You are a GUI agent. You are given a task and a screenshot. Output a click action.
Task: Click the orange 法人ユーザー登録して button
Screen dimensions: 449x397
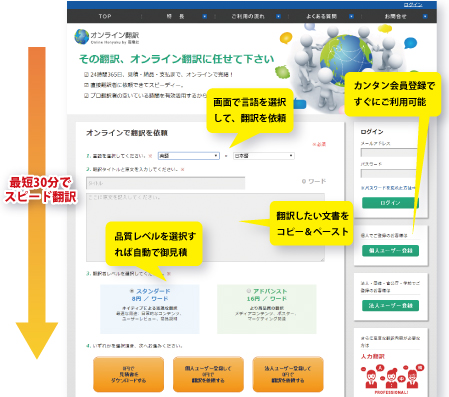point(288,374)
